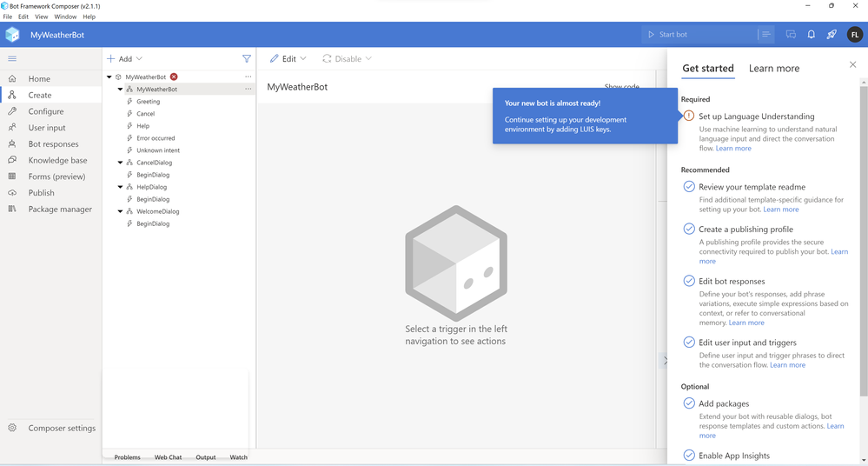Click the Bot responses icon
Screen dimensions: 868x466
[x=12, y=143]
